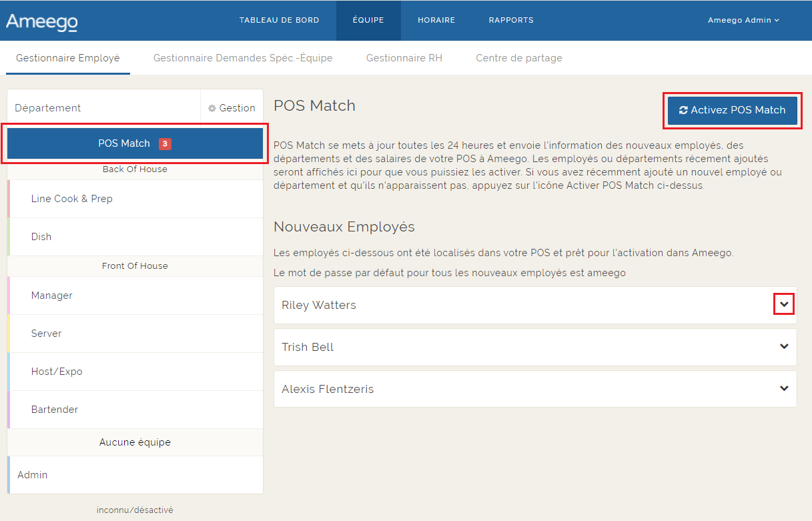This screenshot has height=521, width=812.
Task: Expand Alexis Flentzeris chevron
Action: pyautogui.click(x=784, y=389)
